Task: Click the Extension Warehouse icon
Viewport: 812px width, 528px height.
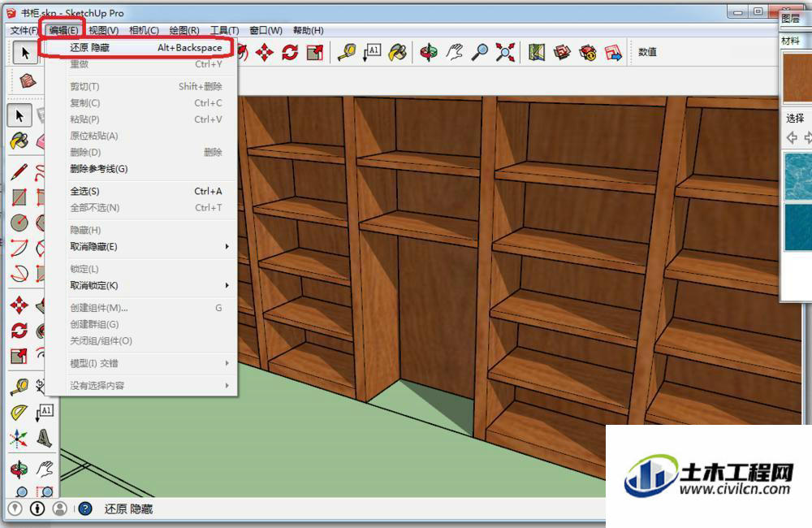Action: point(588,52)
